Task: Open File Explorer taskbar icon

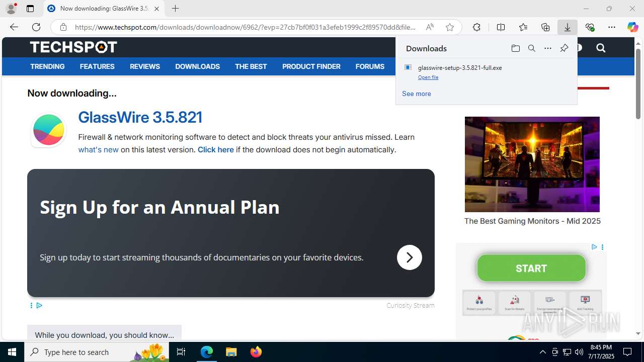Action: [231, 352]
